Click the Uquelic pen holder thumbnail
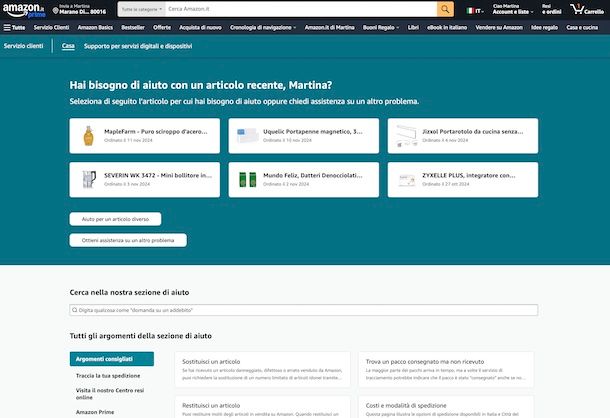 [x=247, y=136]
